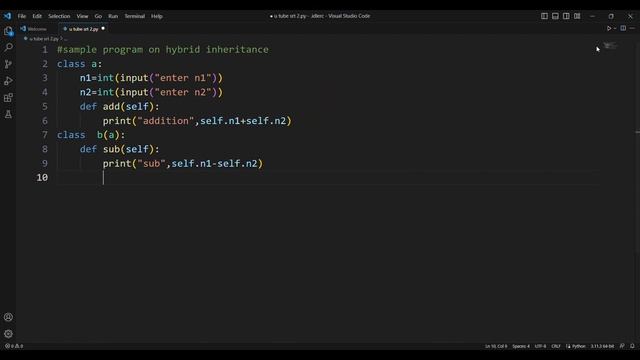Open the Source Control view
The image size is (640, 360).
click(8, 64)
